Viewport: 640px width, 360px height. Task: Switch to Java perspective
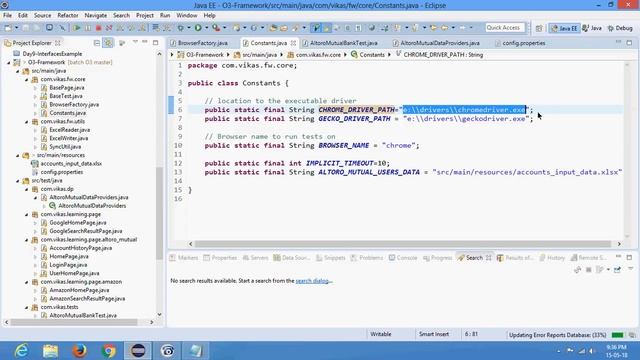pyautogui.click(x=592, y=28)
